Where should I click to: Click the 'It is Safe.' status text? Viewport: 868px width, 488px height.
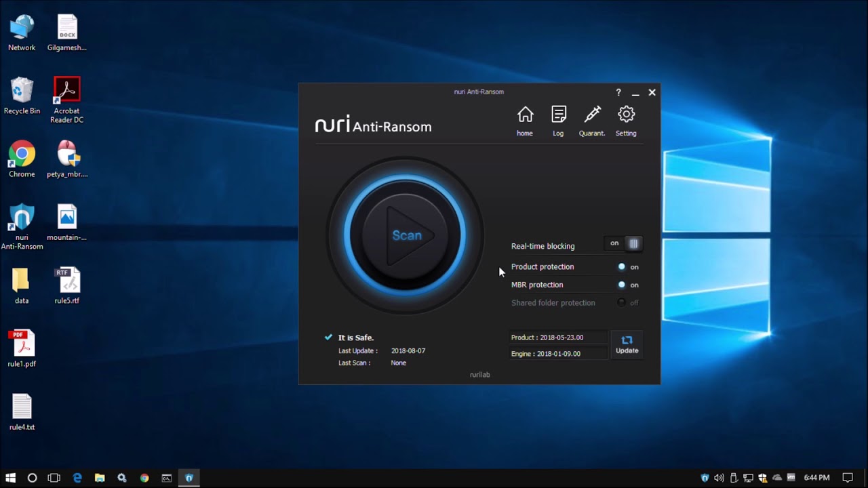point(356,338)
